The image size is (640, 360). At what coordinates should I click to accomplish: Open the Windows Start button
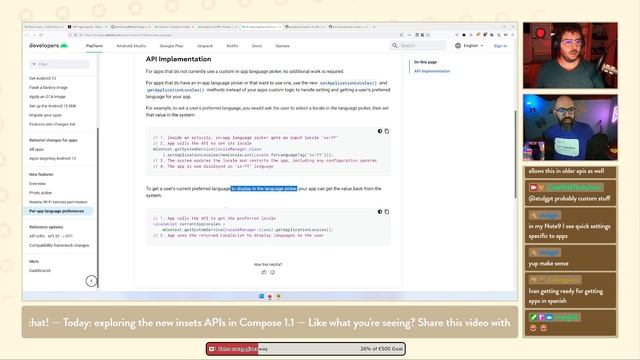click(261, 296)
